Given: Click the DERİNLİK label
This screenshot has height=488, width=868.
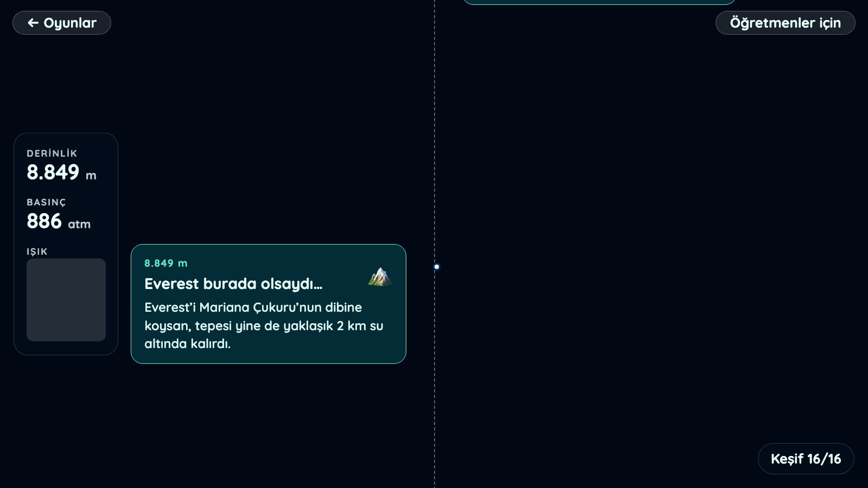Looking at the screenshot, I should 52,153.
